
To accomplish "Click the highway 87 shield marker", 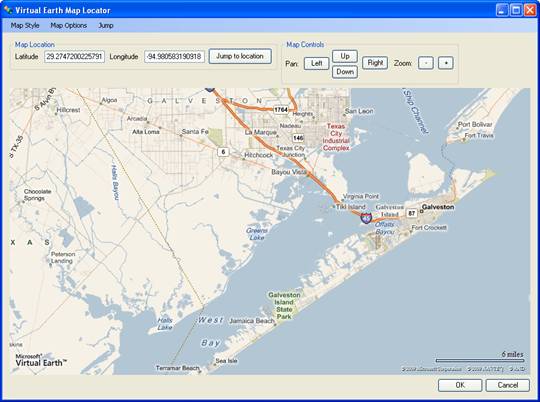I will 412,213.
